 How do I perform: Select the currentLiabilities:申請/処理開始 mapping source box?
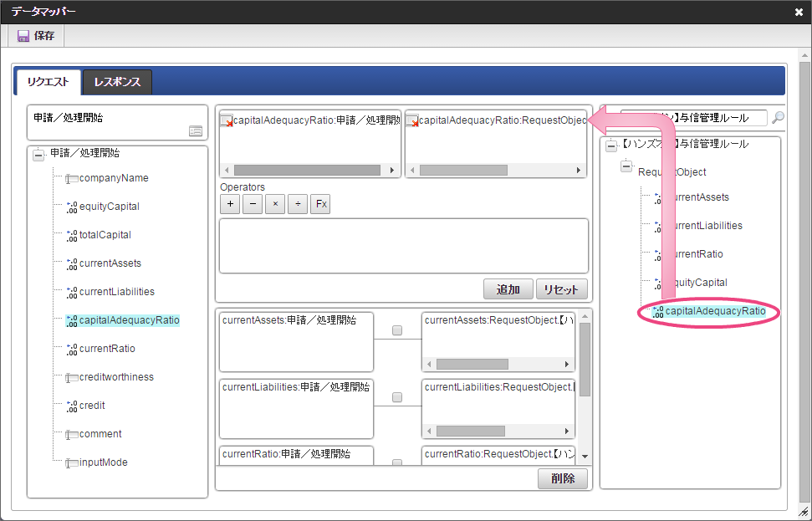(296, 409)
